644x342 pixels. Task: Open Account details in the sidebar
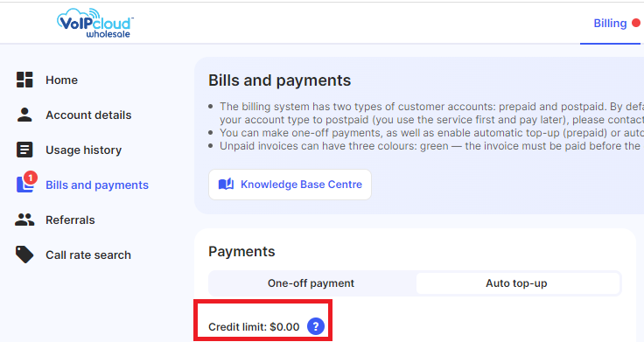(x=88, y=115)
